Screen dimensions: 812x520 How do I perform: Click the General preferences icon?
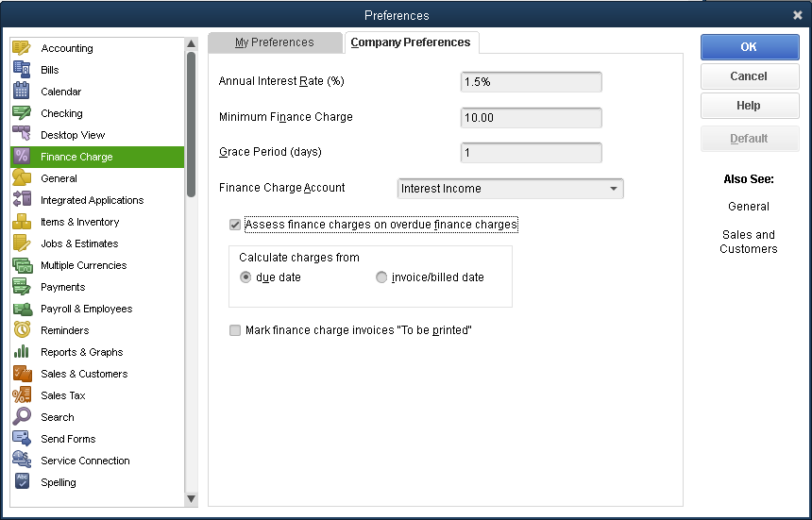coord(22,178)
